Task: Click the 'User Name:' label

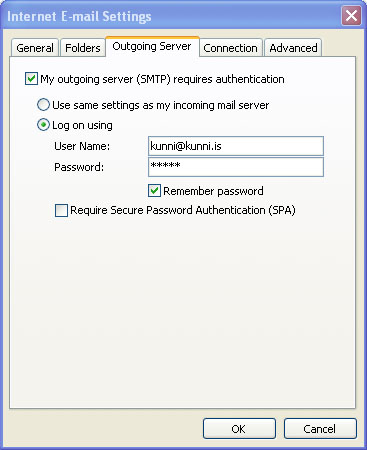Action: click(x=82, y=146)
